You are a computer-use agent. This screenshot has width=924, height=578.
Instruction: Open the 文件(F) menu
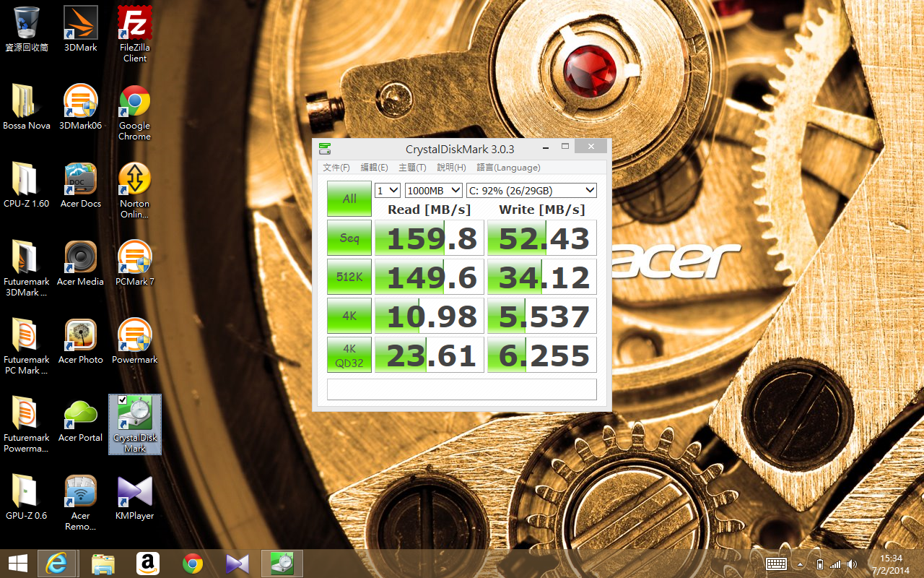tap(336, 168)
